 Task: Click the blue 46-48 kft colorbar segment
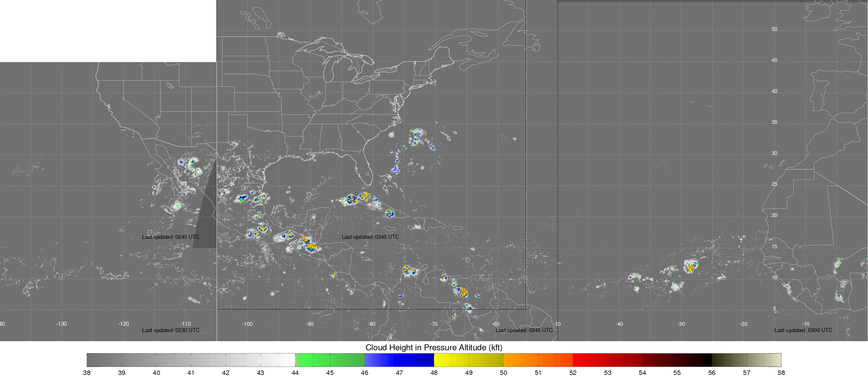[399, 360]
